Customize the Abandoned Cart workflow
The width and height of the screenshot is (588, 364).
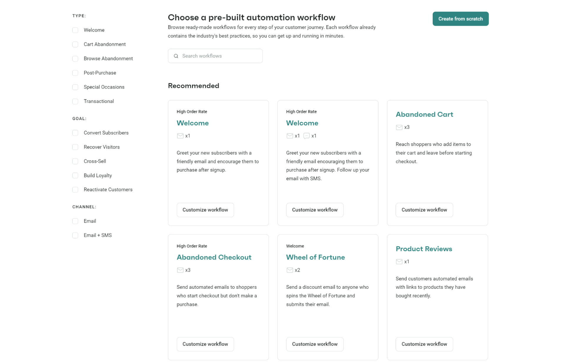424,210
